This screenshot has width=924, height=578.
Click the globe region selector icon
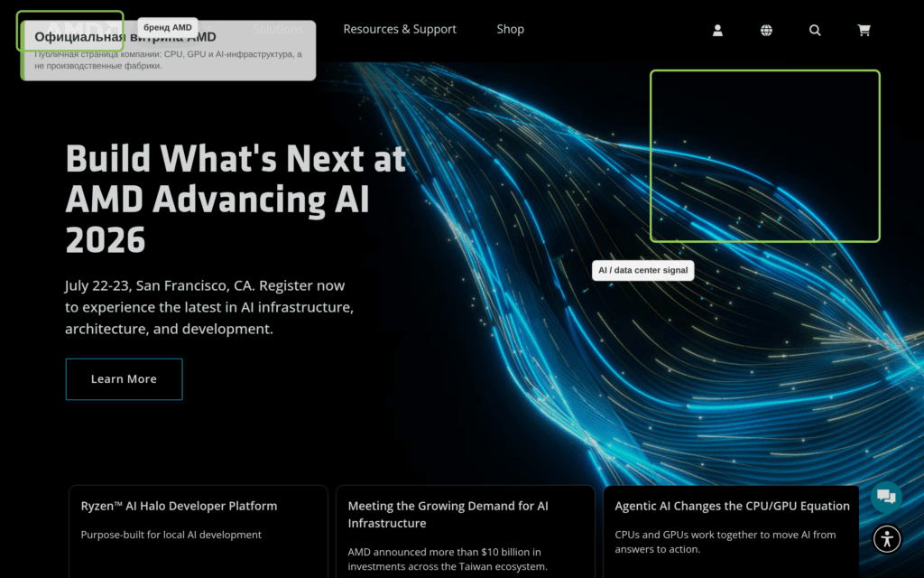click(x=766, y=30)
